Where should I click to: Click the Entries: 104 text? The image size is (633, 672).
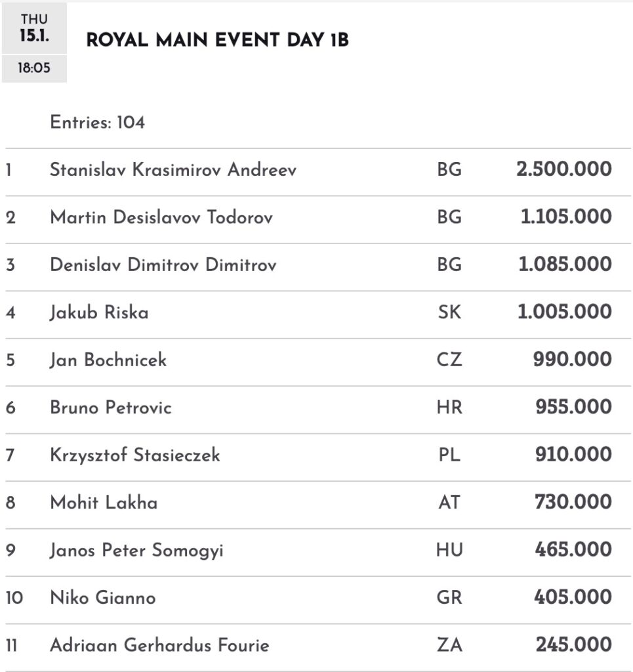(97, 122)
